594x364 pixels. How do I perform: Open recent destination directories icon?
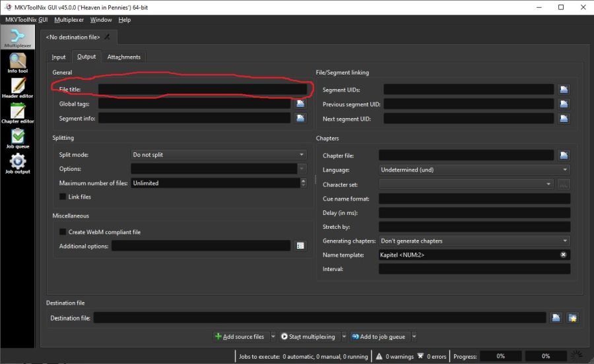click(x=573, y=318)
